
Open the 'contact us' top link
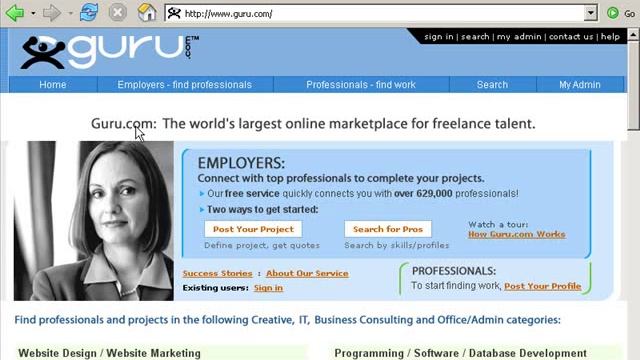click(x=571, y=37)
